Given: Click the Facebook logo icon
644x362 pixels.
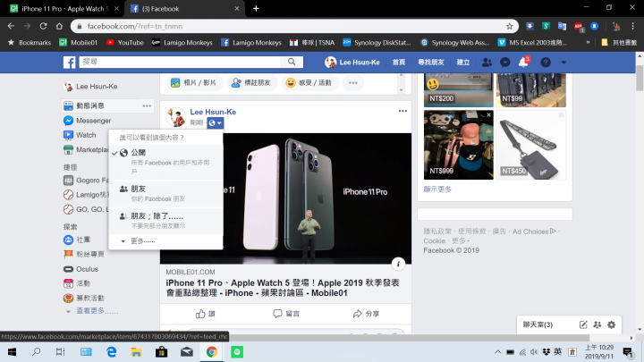Looking at the screenshot, I should pyautogui.click(x=70, y=63).
